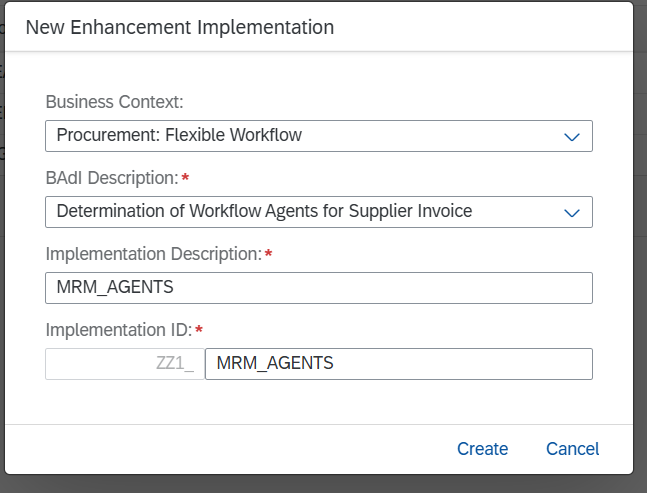
Task: Focus the Implementation Description input field
Action: [319, 288]
